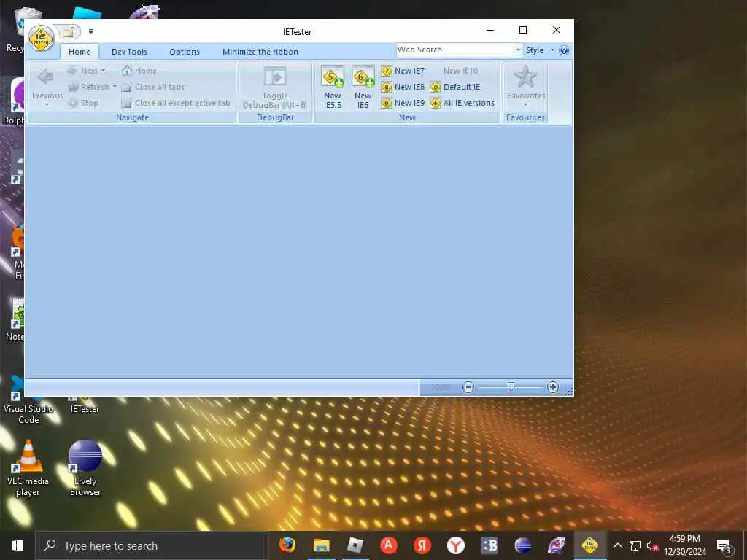The width and height of the screenshot is (747, 560).
Task: Open a New IE7 tab
Action: (x=403, y=71)
